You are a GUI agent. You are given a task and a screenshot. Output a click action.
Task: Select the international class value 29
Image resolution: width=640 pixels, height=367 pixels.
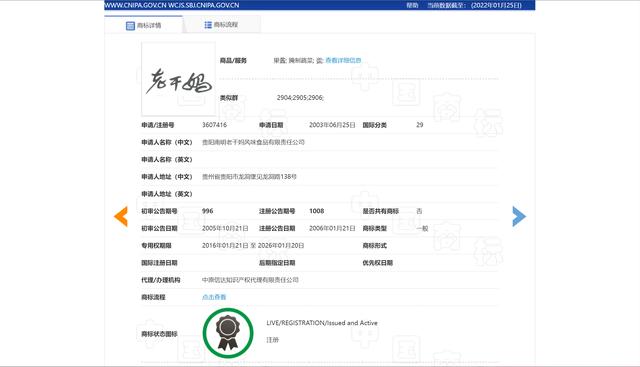pos(420,125)
